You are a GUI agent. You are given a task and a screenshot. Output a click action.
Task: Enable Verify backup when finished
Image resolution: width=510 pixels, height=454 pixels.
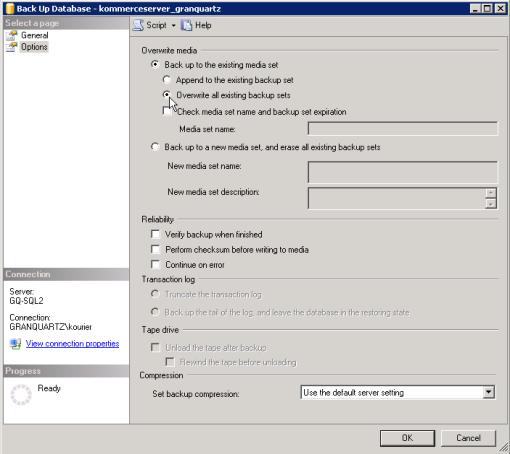pos(155,234)
